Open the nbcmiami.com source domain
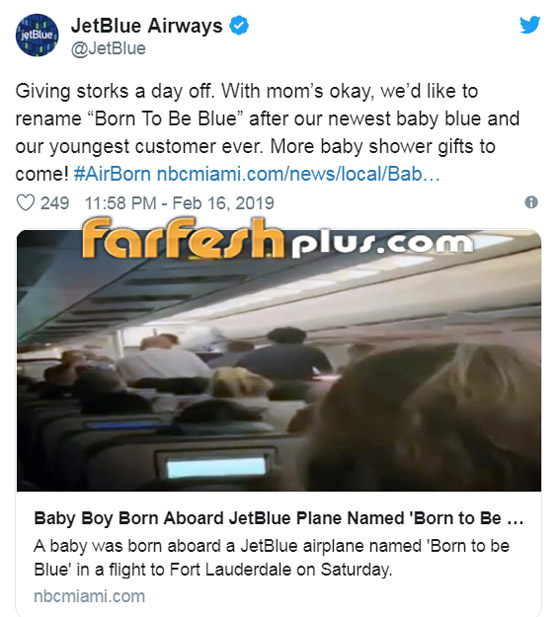The height and width of the screenshot is (617, 560). point(89,596)
